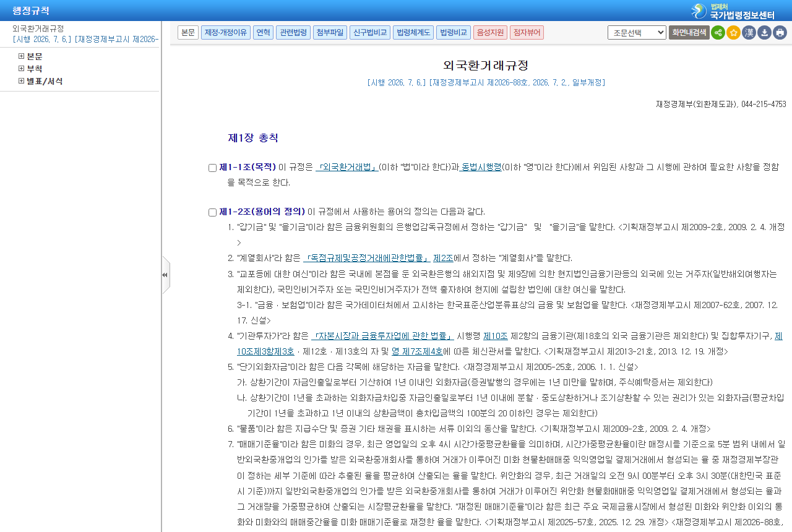This screenshot has width=792, height=532.
Task: Collapse the left sidebar panel handle
Action: pyautogui.click(x=165, y=275)
